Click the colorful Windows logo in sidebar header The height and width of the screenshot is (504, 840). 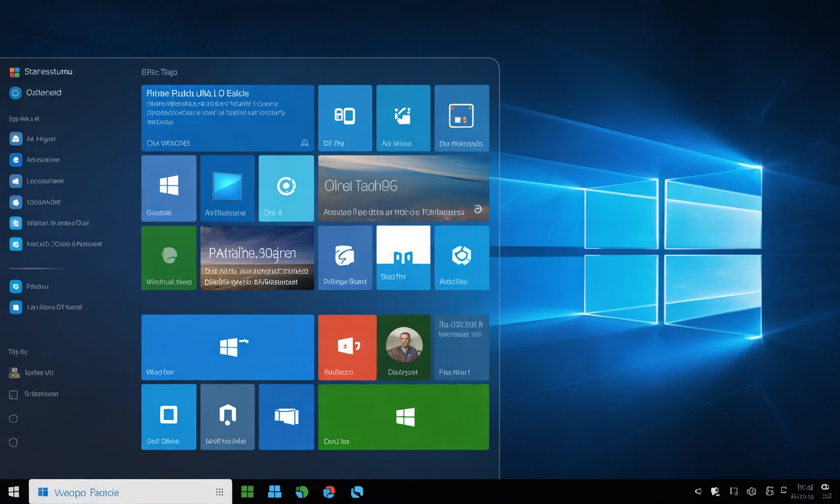pos(14,72)
